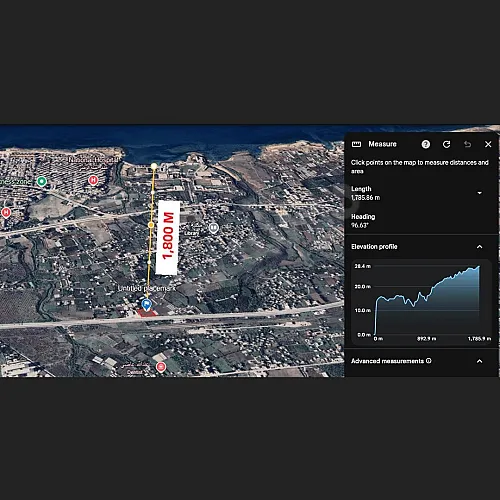The height and width of the screenshot is (500, 500).
Task: Close the Measure panel
Action: pos(488,144)
